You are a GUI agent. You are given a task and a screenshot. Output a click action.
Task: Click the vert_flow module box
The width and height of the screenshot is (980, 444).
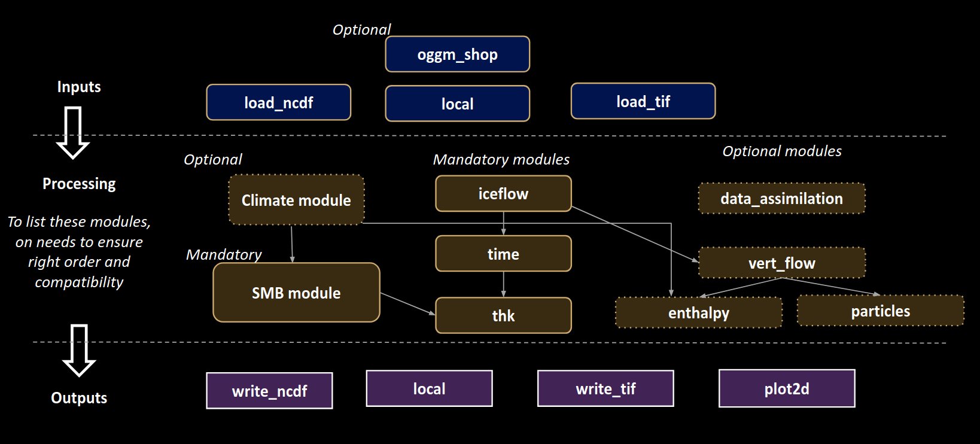[x=781, y=263]
